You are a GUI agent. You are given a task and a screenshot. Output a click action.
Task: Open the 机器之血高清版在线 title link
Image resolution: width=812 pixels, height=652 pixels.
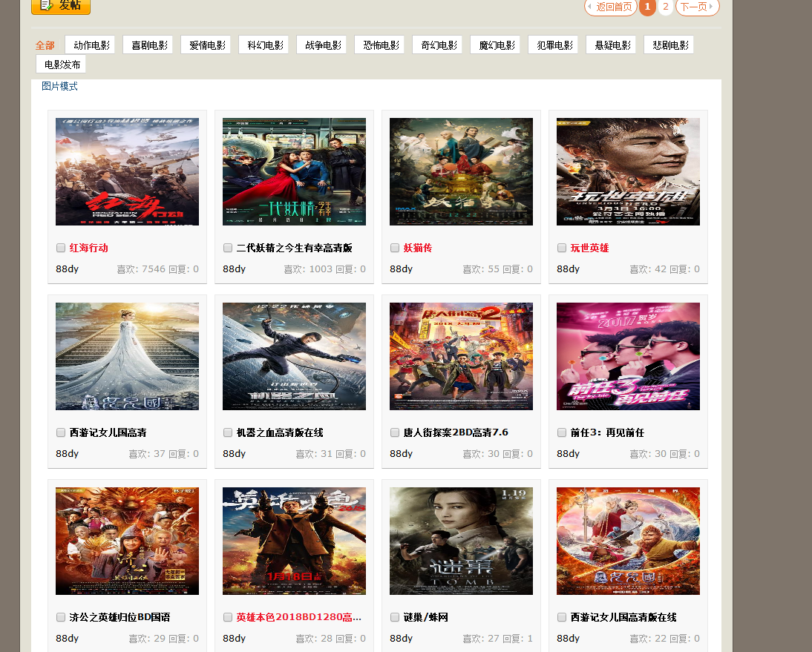click(280, 432)
